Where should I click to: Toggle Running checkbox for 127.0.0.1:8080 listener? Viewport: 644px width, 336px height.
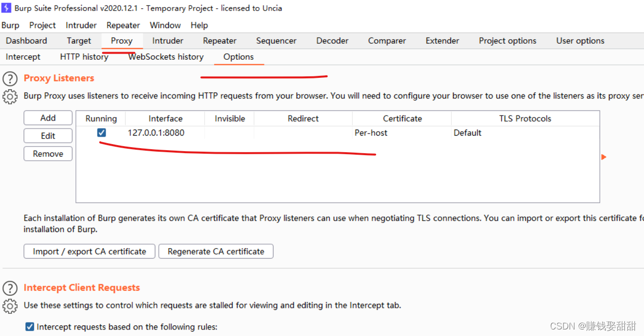pyautogui.click(x=102, y=133)
